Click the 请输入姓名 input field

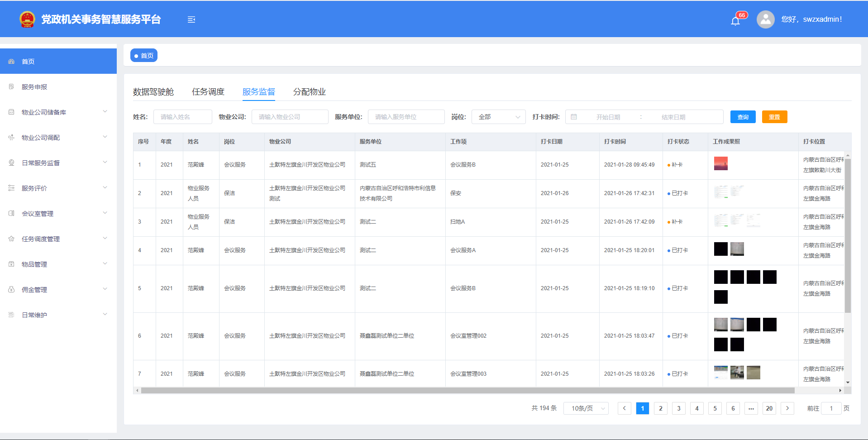coord(183,117)
